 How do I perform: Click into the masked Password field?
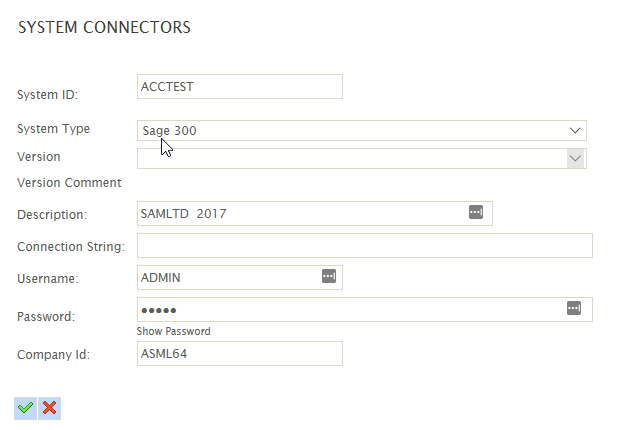[365, 310]
